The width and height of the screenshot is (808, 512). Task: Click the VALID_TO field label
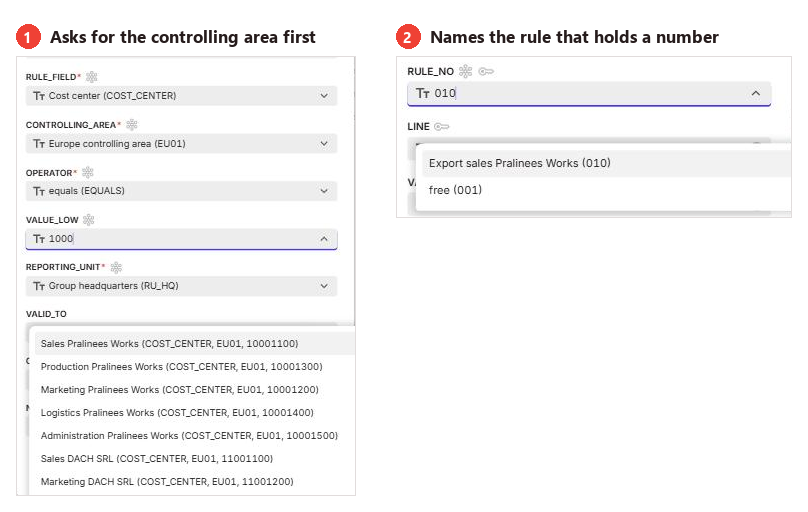point(46,314)
